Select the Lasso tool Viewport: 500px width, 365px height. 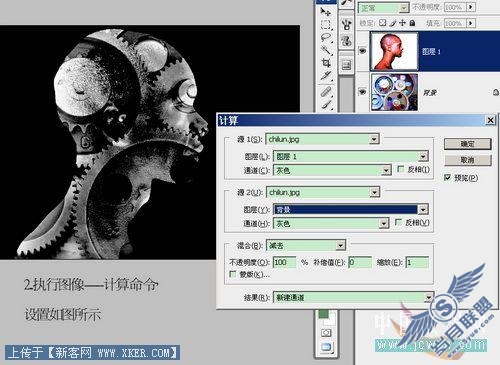[326, 38]
